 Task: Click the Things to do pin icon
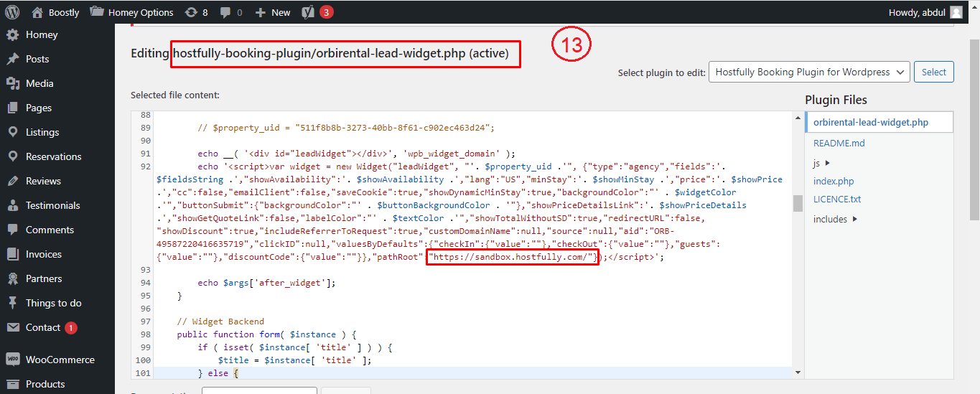pos(12,303)
